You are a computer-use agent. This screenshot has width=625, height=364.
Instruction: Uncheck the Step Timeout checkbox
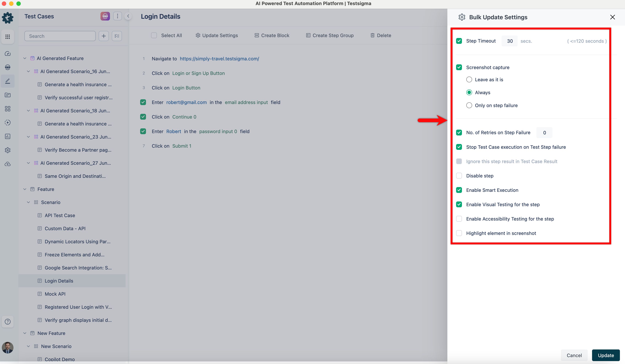tap(459, 41)
